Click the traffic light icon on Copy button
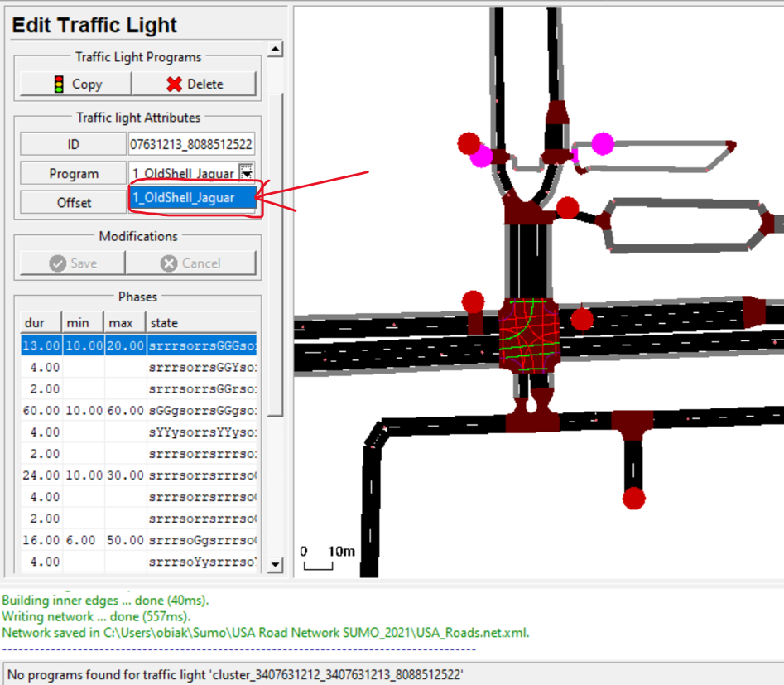This screenshot has height=685, width=784. (59, 84)
